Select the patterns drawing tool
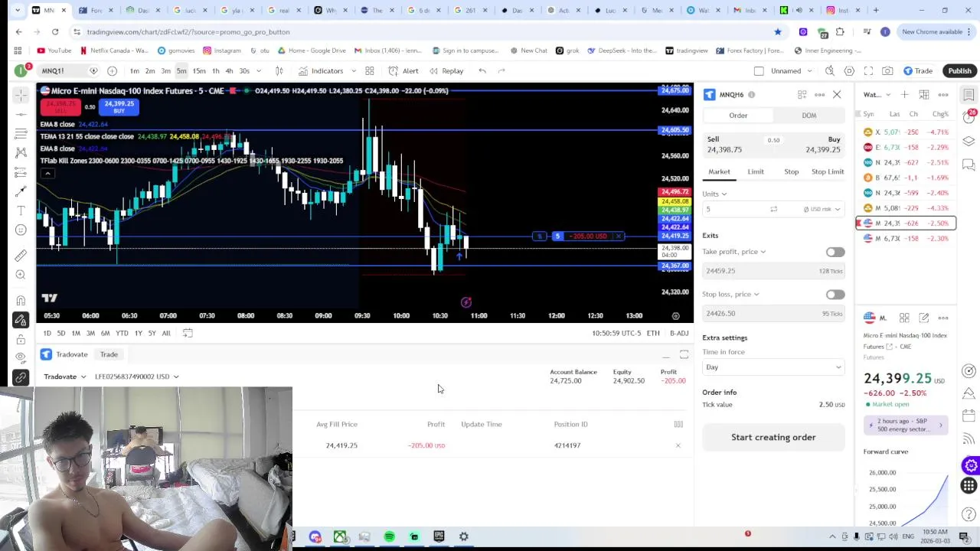This screenshot has height=551, width=980. pos(21,152)
